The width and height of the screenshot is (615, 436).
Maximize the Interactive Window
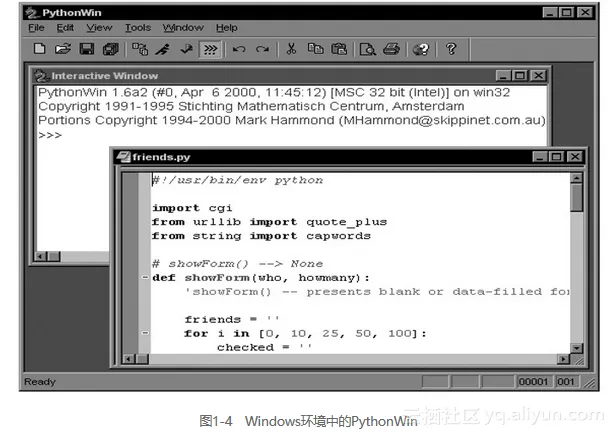520,75
